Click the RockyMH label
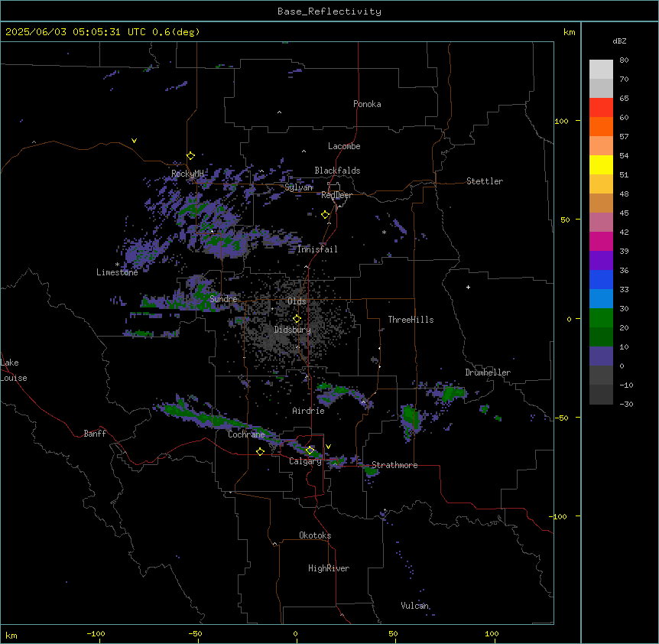The image size is (659, 644). pos(187,174)
